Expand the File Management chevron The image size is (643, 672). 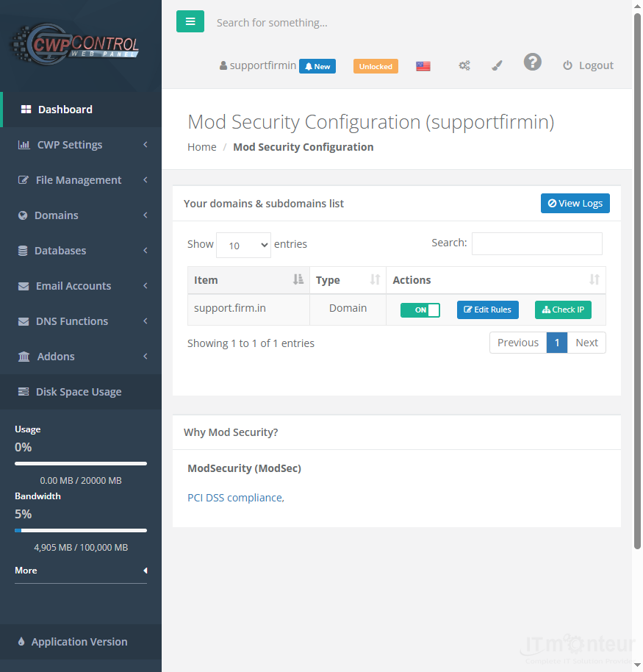(x=146, y=180)
